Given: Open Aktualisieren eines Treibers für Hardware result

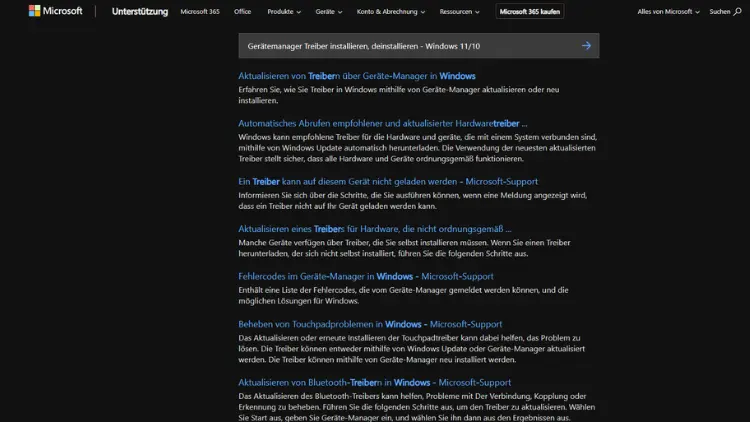Looking at the screenshot, I should click(375, 229).
